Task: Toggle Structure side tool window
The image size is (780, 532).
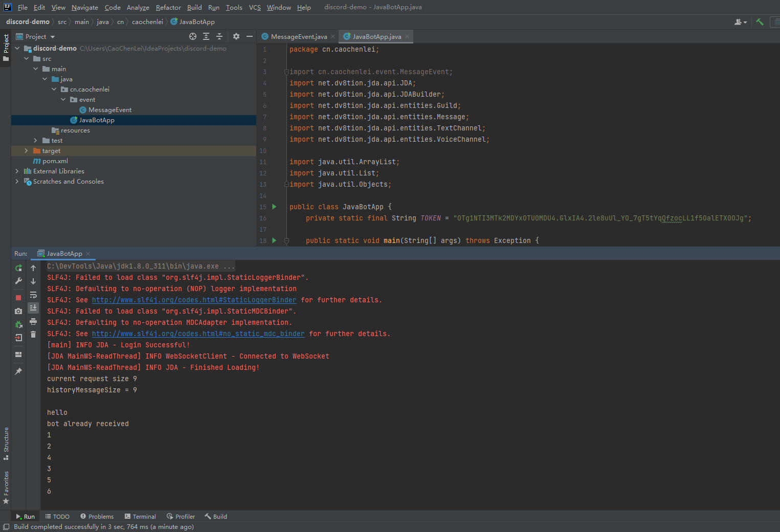Action: point(6,443)
